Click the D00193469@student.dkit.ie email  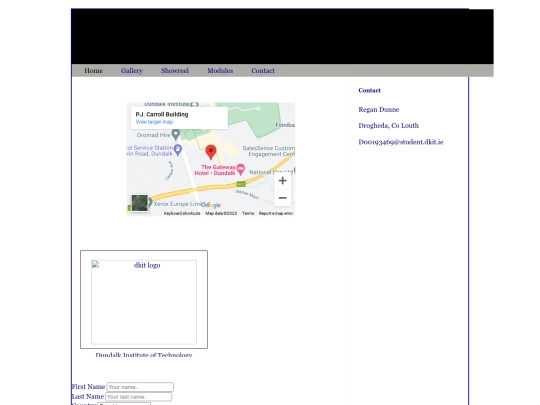401,142
